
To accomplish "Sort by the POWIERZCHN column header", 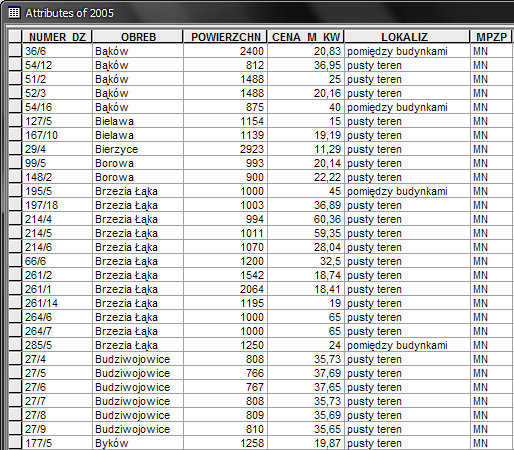I will pos(225,37).
